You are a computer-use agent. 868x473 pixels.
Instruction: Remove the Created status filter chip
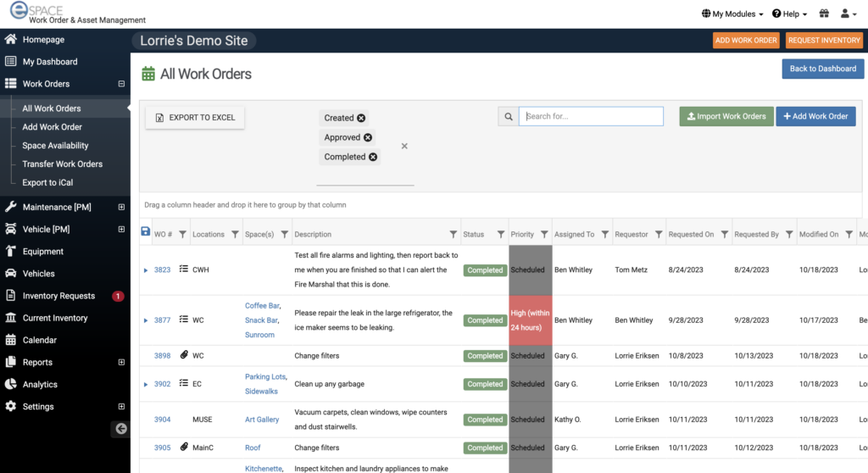361,118
